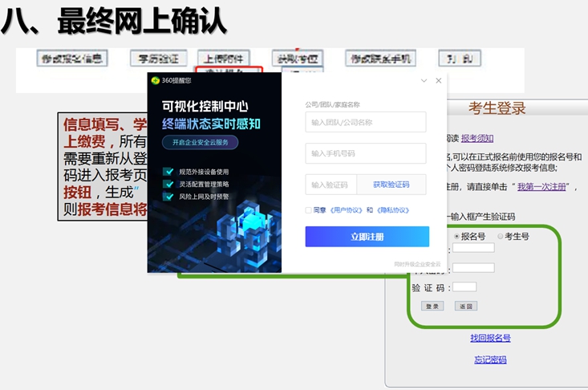Click the 打印 button on the slide
This screenshot has height=390, width=588.
[460, 59]
